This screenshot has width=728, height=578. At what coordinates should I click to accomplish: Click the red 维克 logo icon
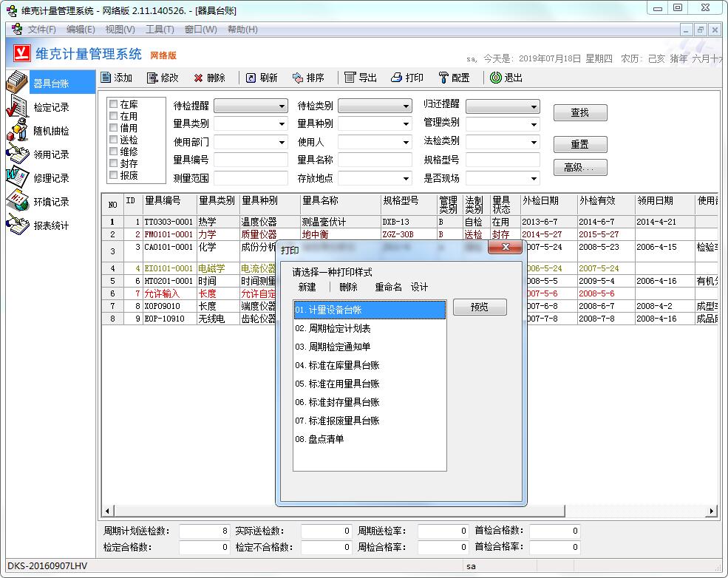point(21,53)
